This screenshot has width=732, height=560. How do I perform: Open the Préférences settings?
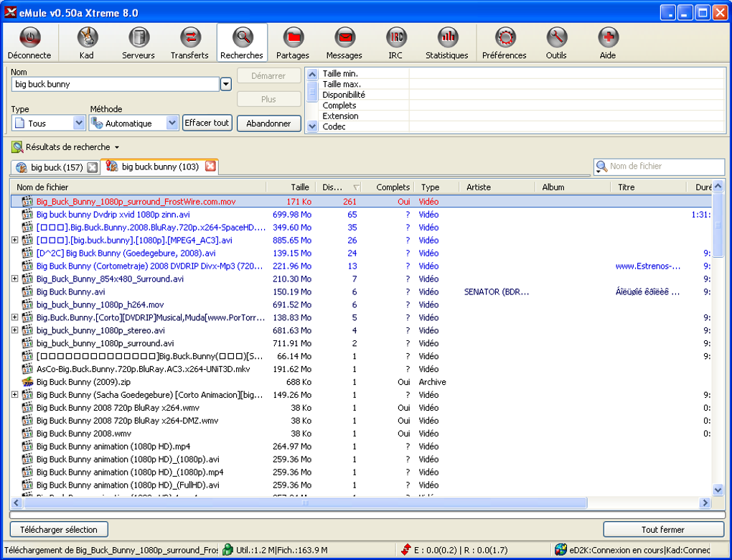pyautogui.click(x=505, y=42)
